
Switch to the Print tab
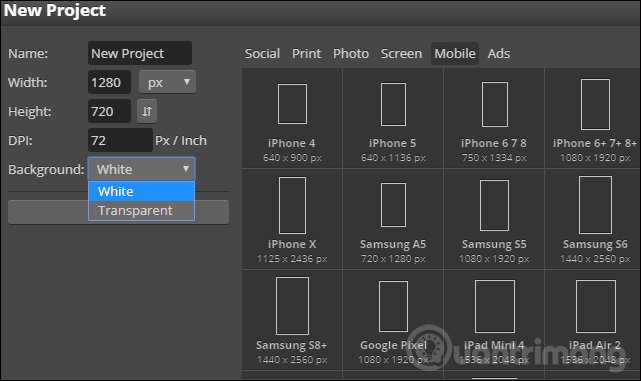pos(306,54)
